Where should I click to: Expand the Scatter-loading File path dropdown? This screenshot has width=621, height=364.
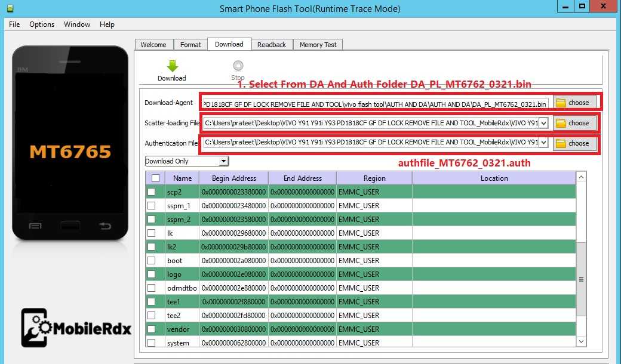tap(544, 123)
